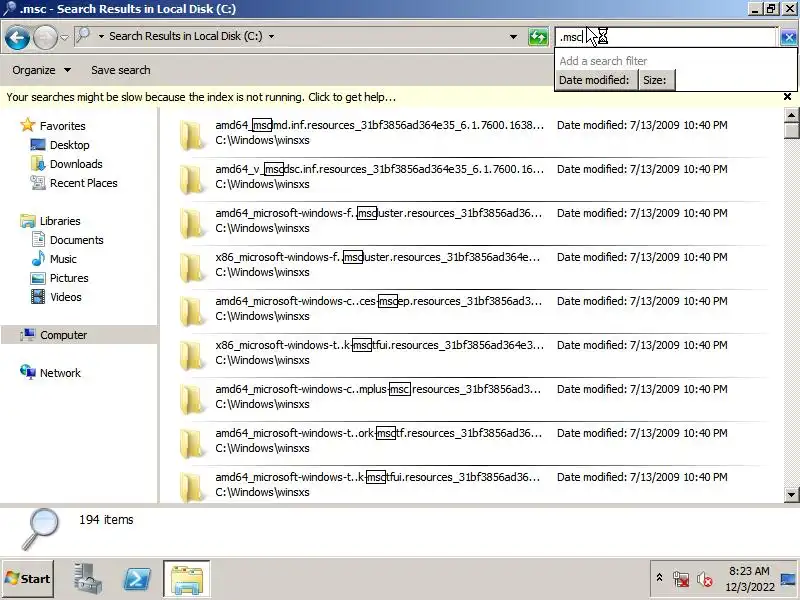
Task: Click the results scrollbar down arrow
Action: point(791,494)
